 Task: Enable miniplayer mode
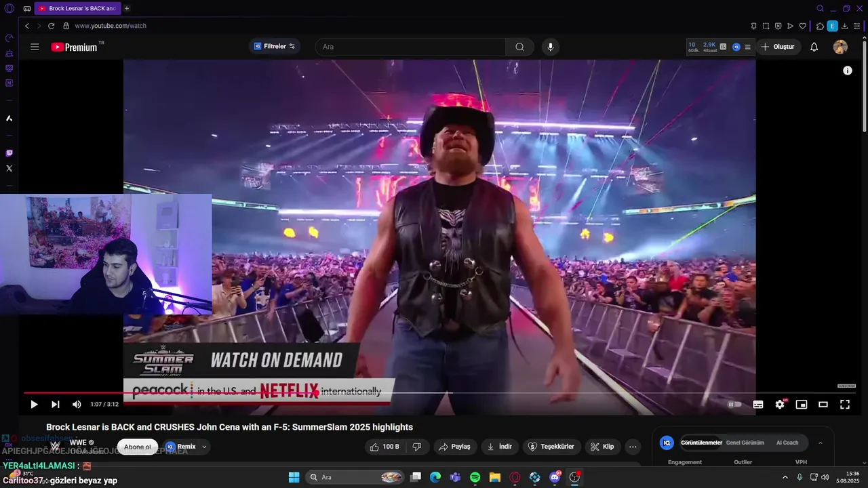[802, 405]
